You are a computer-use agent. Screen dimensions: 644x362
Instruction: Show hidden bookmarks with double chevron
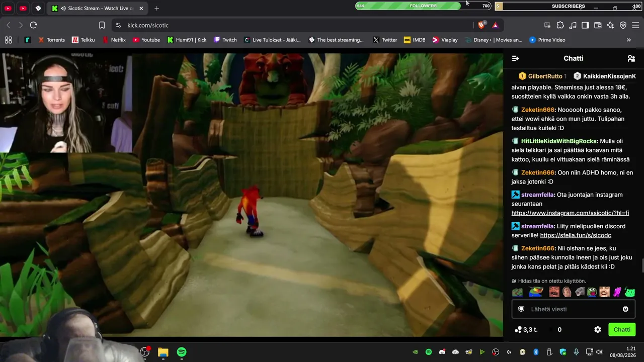click(628, 40)
